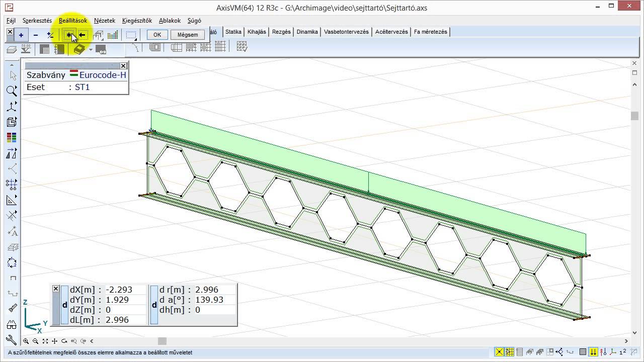Click the d a[°] value field 139.93
644x362 pixels.
(x=215, y=300)
